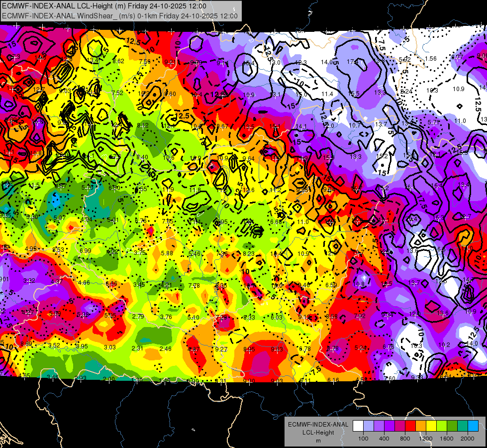The width and height of the screenshot is (487, 448).
Task: Click the sky blue legend swatch
Action: tap(473, 426)
